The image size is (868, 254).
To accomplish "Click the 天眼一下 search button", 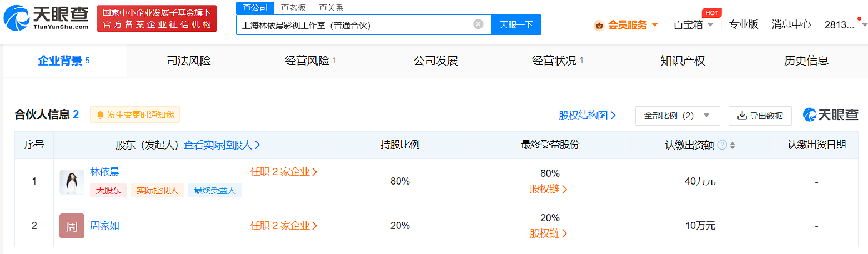I will click(516, 24).
